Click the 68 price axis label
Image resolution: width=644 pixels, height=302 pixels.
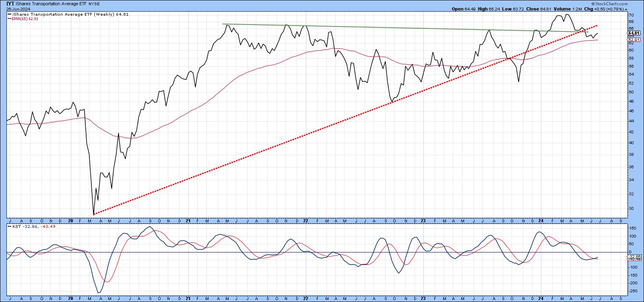[x=631, y=22]
